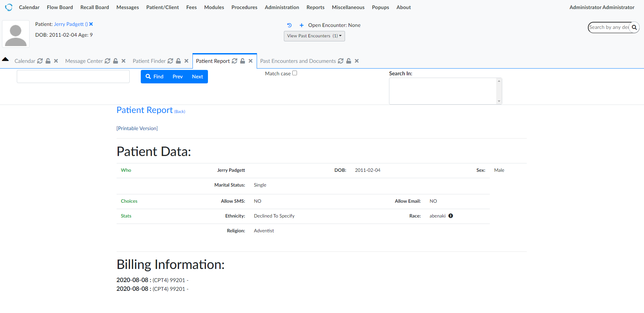
Task: Open the Reports menu
Action: click(315, 7)
